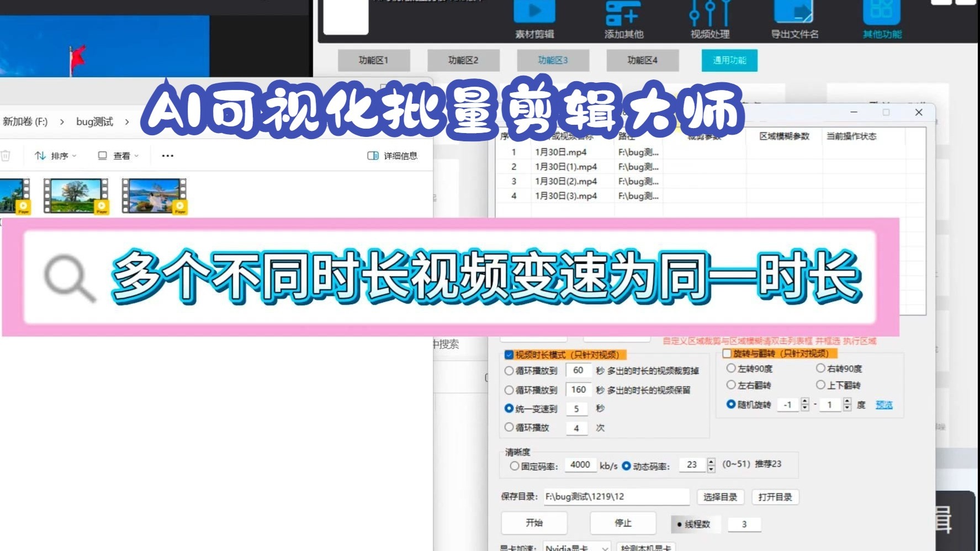This screenshot has height=551, width=980.
Task: Click 新加卷 (F:) in the Explorer breadcrumb
Action: 25,121
